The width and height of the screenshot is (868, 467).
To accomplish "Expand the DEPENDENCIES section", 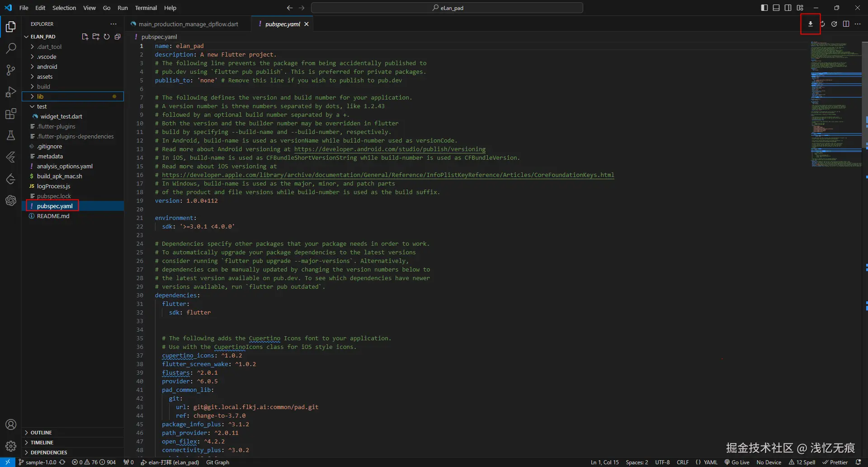I will click(49, 453).
